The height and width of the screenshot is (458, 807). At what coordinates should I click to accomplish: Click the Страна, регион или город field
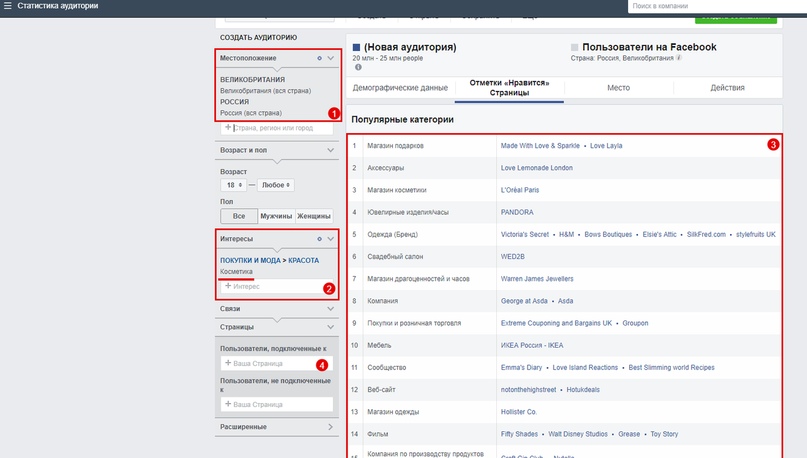277,128
